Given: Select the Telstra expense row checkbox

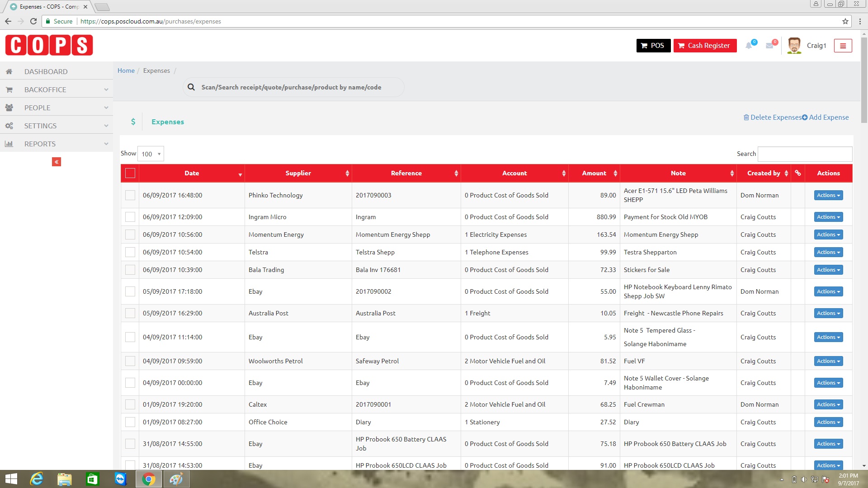Looking at the screenshot, I should click(x=130, y=252).
